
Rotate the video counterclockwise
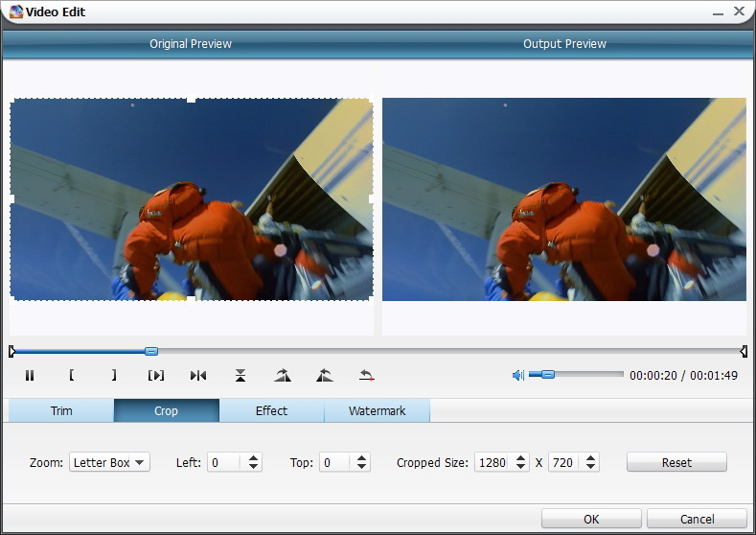coord(325,375)
